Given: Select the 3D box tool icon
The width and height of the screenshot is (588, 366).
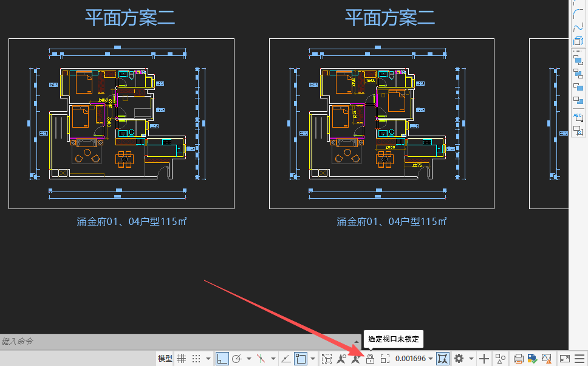Looking at the screenshot, I should click(x=578, y=41).
